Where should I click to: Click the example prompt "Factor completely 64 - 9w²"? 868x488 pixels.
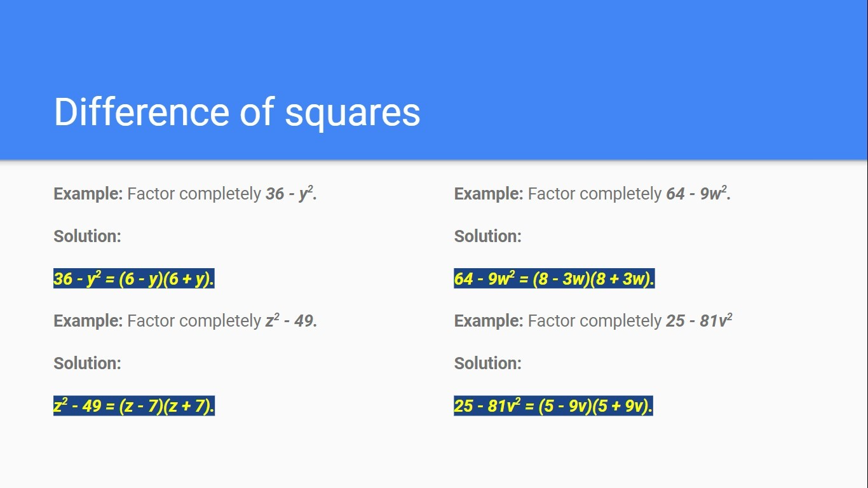[x=629, y=194]
